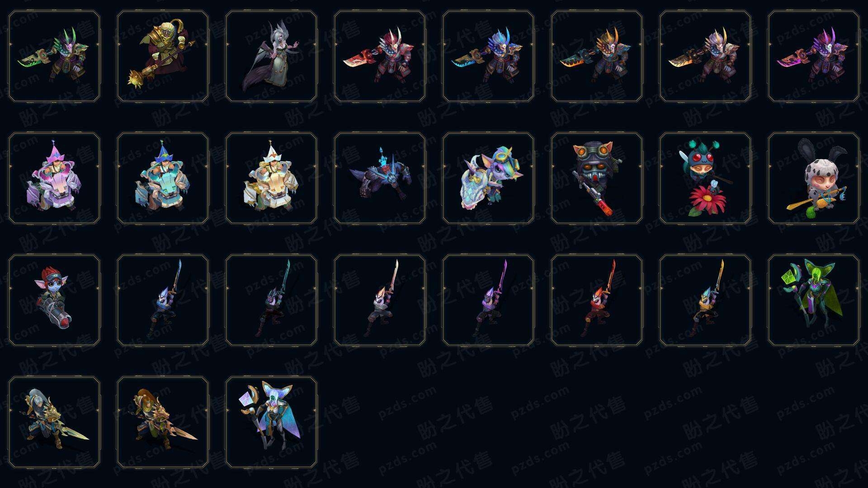This screenshot has width=868, height=488.
Task: Select the red sword Tryndamere chroma
Action: [x=380, y=56]
